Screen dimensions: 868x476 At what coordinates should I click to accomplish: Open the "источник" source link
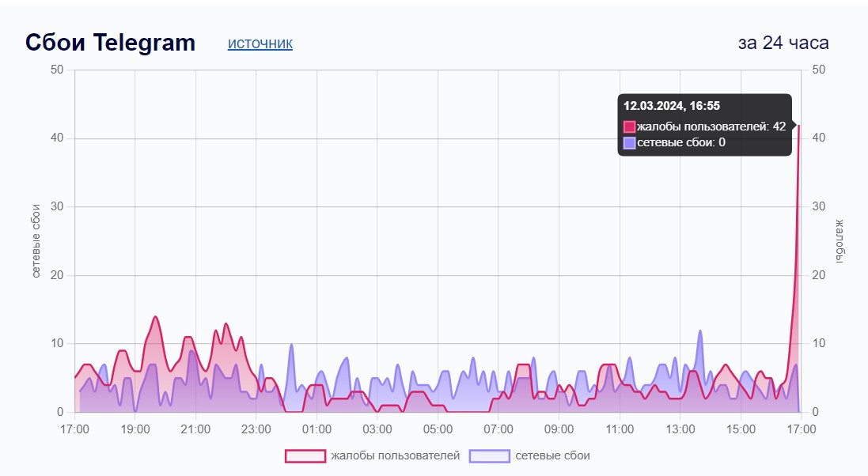[260, 43]
